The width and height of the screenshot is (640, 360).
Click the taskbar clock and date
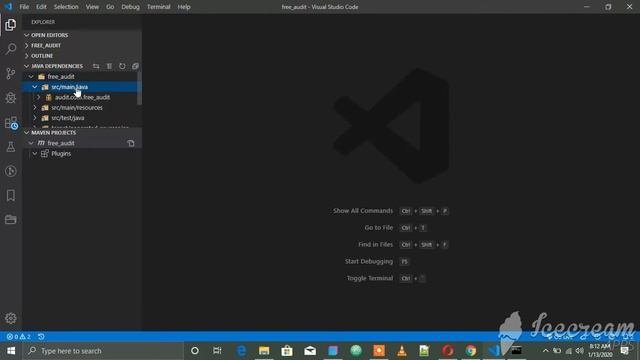(x=600, y=351)
